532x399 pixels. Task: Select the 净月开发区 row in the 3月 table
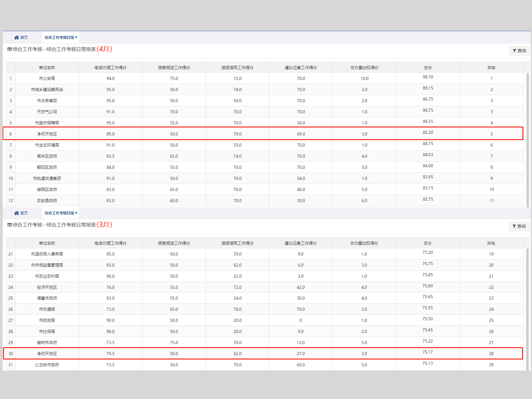click(x=47, y=354)
